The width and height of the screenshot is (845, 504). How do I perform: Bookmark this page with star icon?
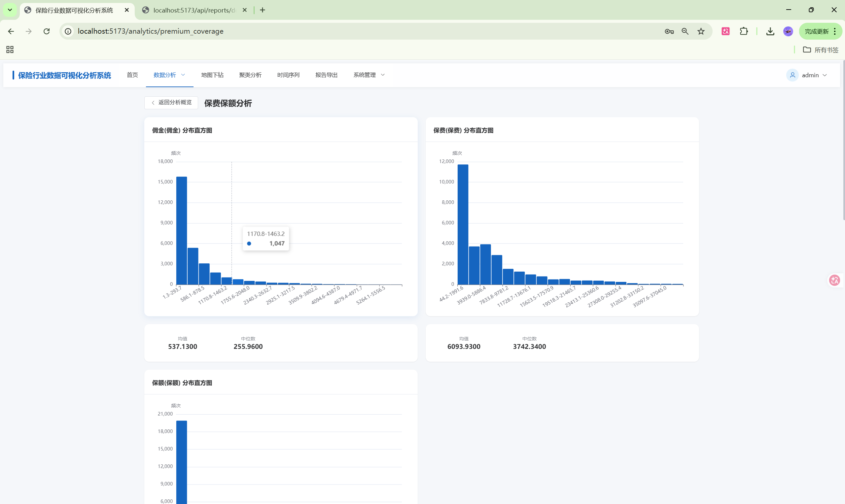coord(701,31)
